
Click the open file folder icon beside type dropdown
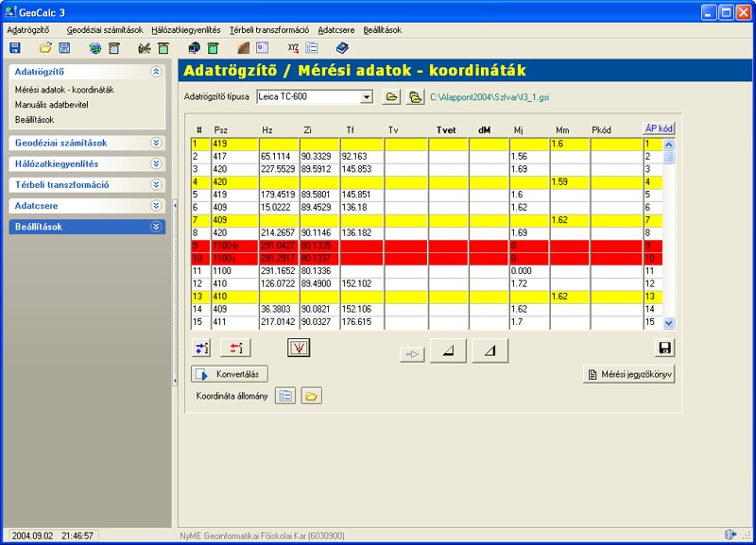coord(391,97)
